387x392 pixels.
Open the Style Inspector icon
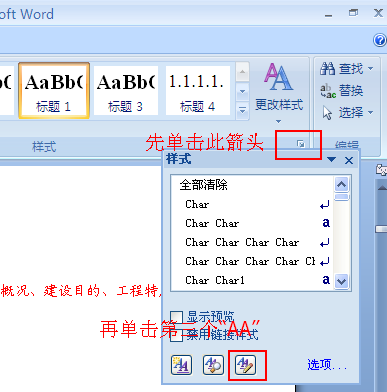click(x=213, y=365)
